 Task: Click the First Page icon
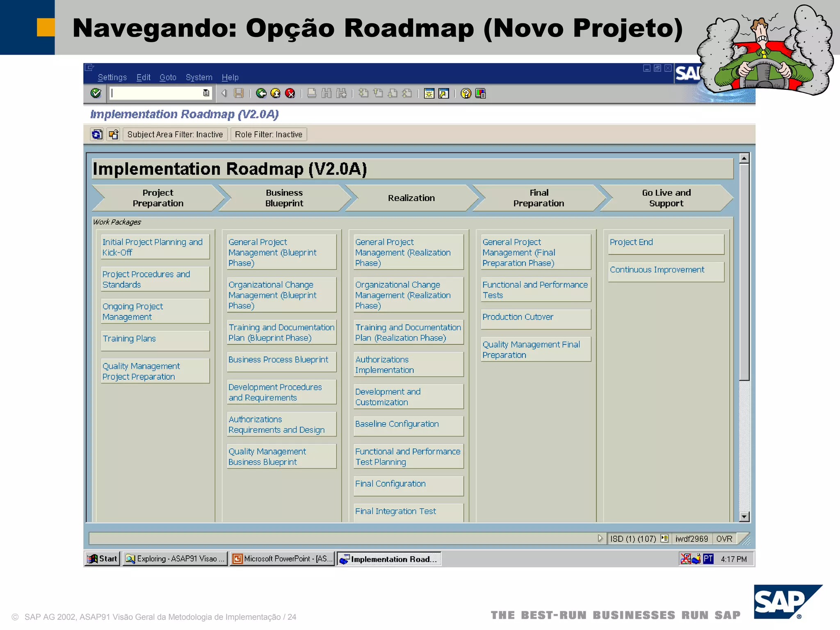(x=363, y=94)
